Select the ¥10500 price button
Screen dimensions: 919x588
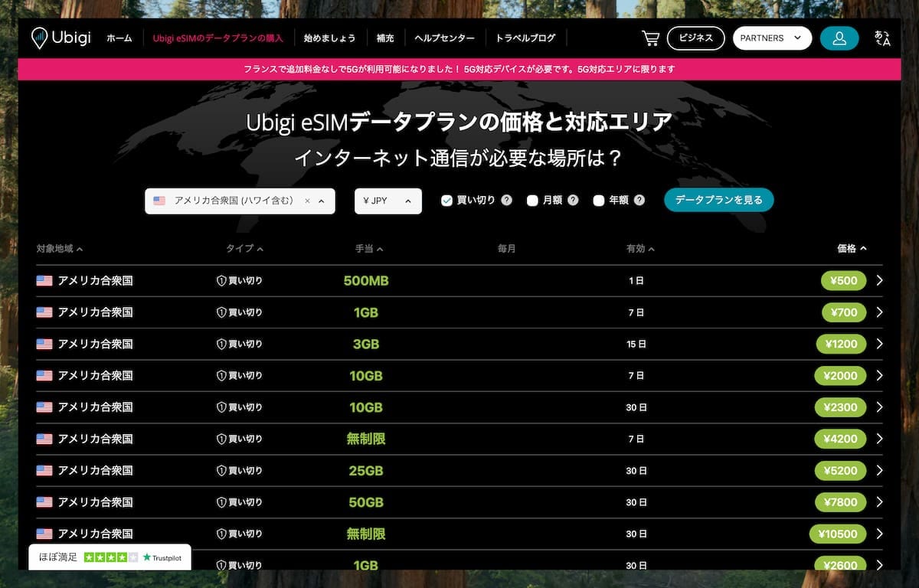tap(838, 534)
